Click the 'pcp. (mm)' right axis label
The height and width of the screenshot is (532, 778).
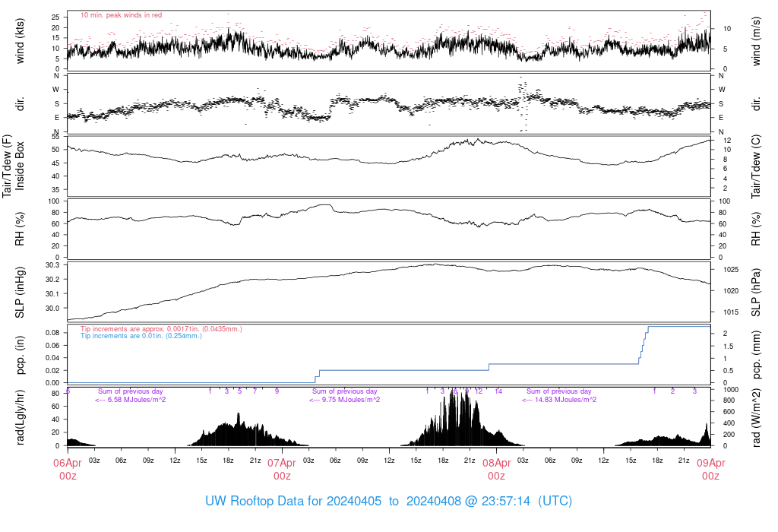pos(756,355)
